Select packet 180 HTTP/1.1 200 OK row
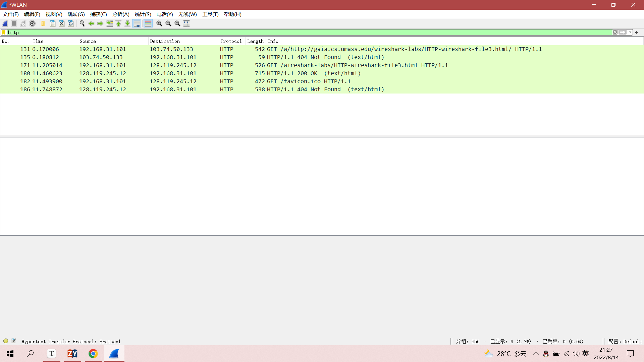 [x=322, y=73]
